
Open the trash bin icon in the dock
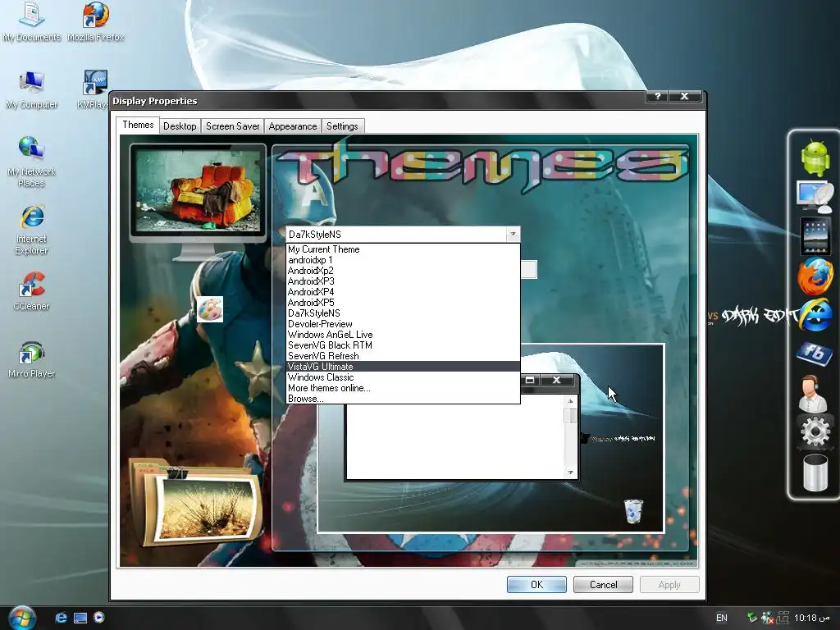click(x=815, y=472)
